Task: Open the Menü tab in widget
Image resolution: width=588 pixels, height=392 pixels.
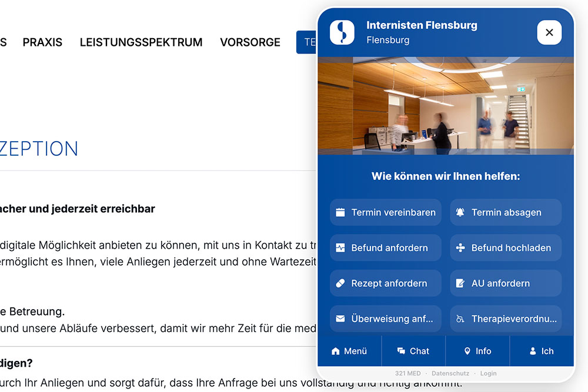Action: [x=349, y=351]
